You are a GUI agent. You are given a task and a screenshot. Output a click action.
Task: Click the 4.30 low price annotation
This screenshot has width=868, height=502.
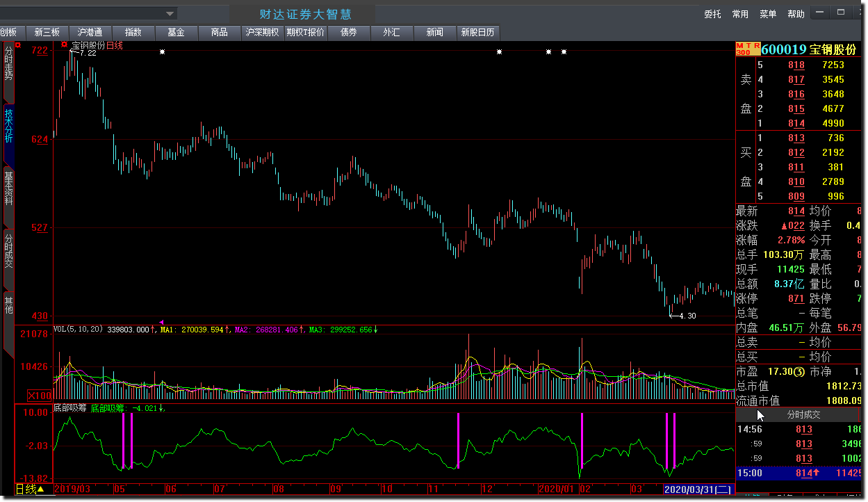coord(687,316)
